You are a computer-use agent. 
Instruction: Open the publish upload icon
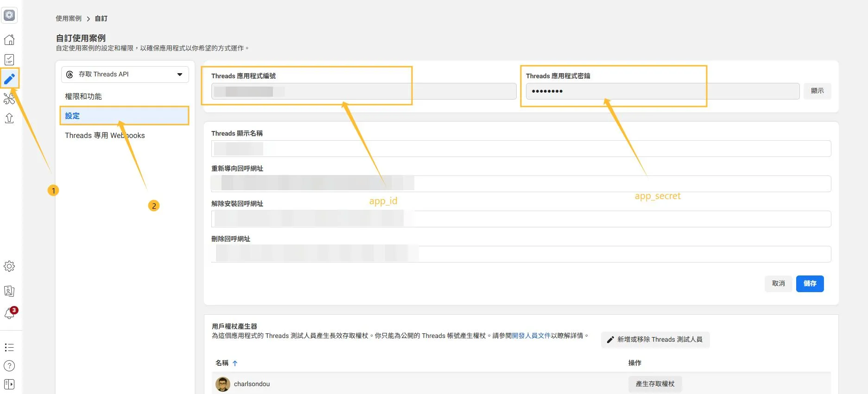click(9, 118)
